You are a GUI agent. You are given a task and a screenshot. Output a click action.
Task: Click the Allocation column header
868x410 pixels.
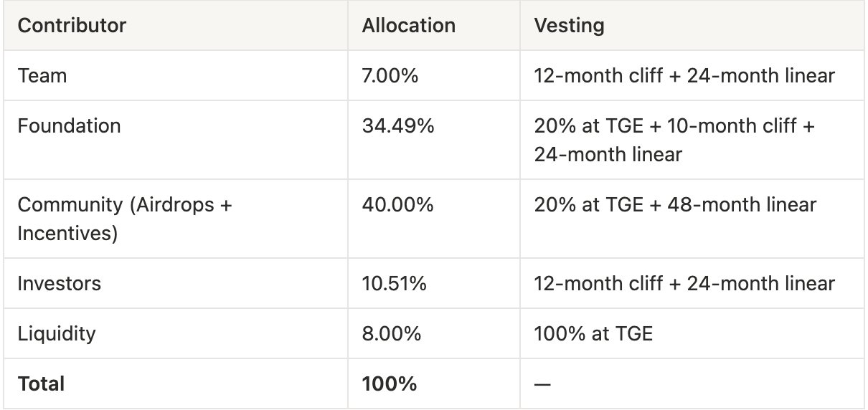click(408, 27)
